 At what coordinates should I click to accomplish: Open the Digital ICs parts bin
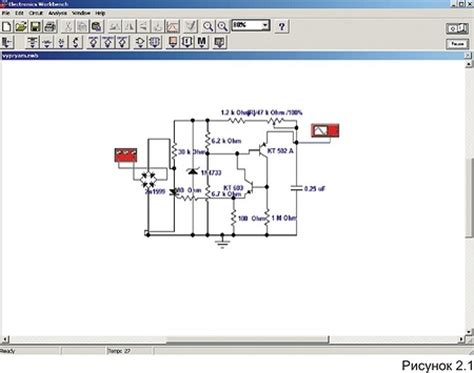(x=123, y=42)
